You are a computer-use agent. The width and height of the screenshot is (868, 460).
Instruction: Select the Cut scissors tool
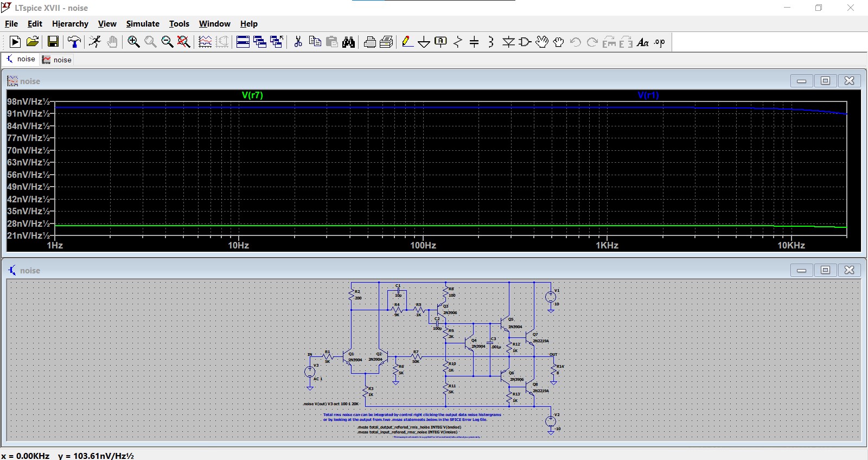[x=298, y=42]
